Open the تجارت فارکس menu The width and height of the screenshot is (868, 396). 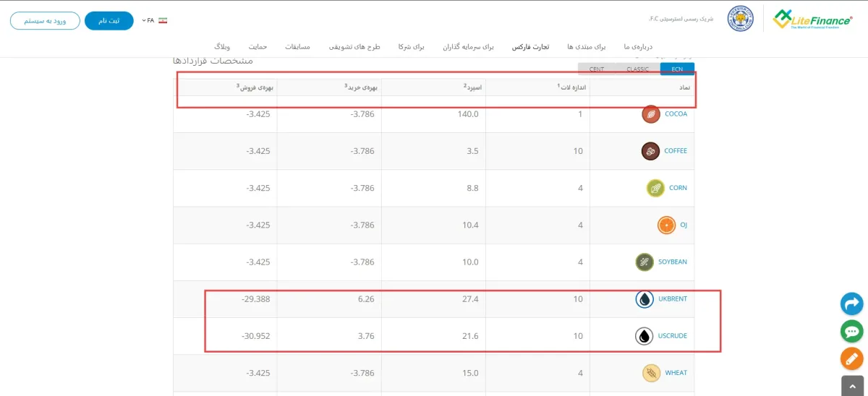530,46
